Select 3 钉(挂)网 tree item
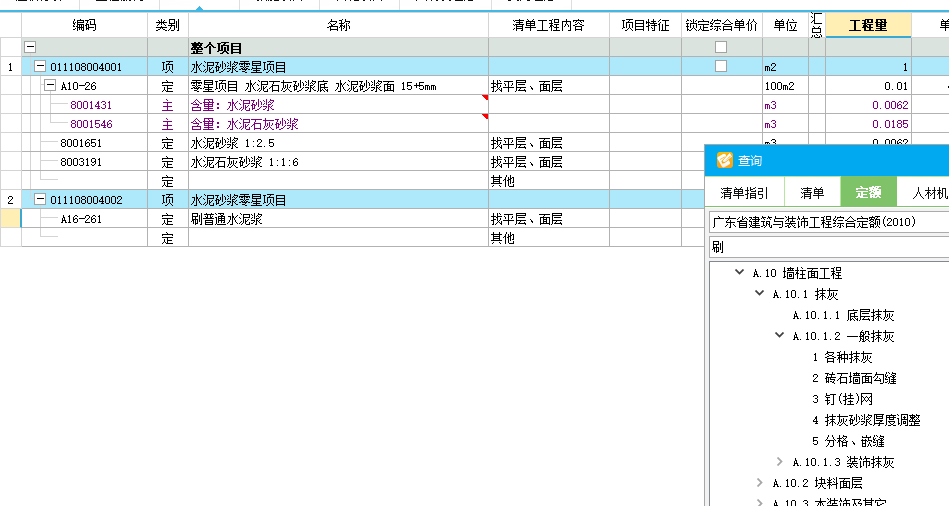This screenshot has height=506, width=949. (842, 399)
